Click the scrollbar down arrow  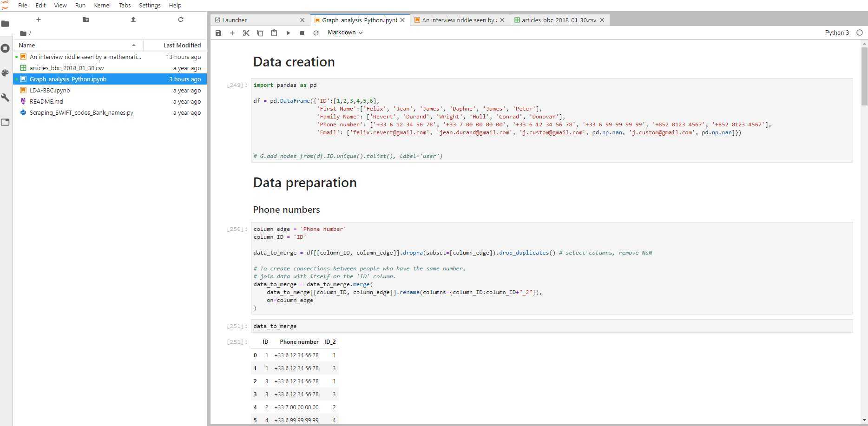(864, 420)
